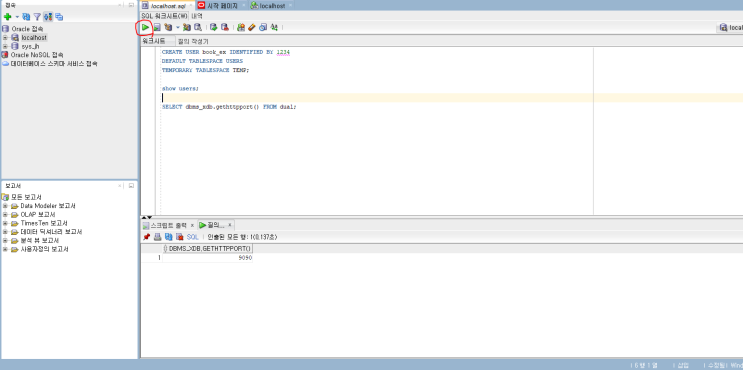Select the Oracle 접속 tree node

[x=27, y=28]
